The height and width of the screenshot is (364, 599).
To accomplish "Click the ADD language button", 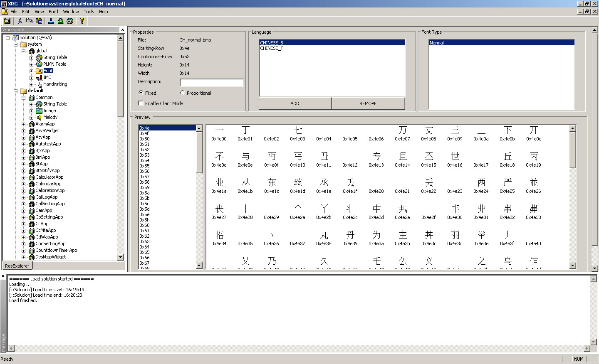I will 295,103.
